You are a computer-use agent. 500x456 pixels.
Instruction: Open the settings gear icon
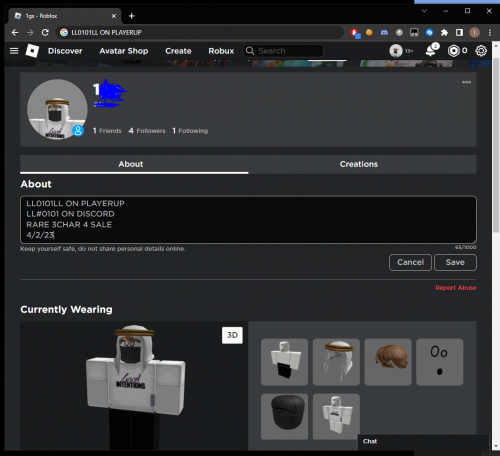tap(481, 51)
